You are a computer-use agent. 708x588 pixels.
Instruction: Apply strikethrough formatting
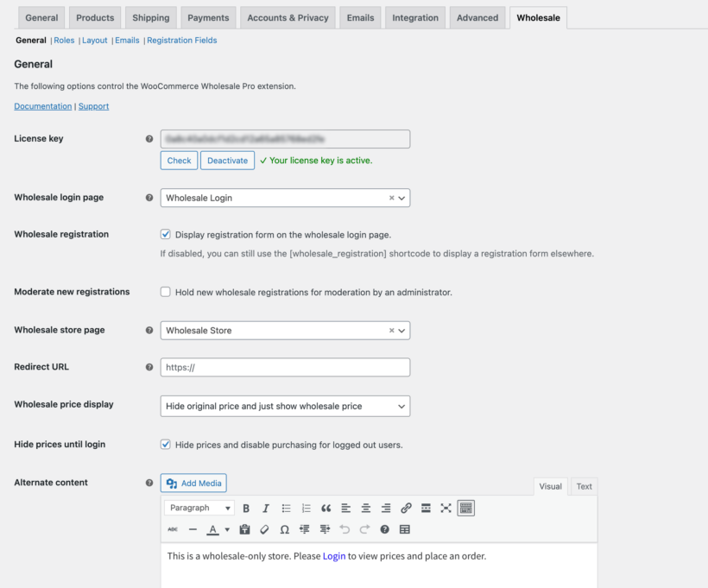[174, 530]
